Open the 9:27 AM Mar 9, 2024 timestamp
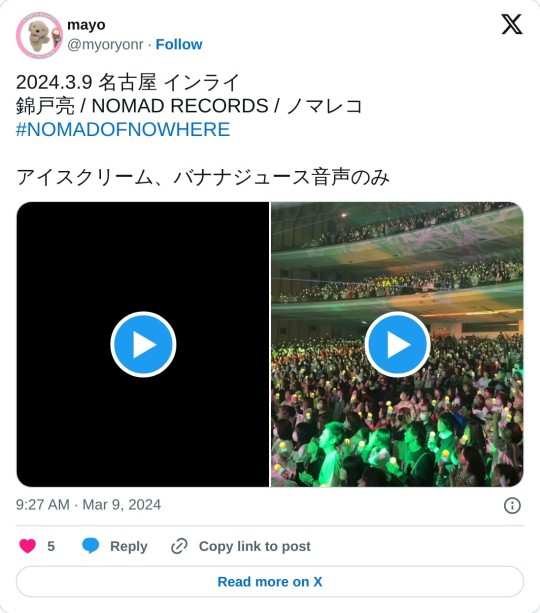540x613 pixels. coord(88,505)
